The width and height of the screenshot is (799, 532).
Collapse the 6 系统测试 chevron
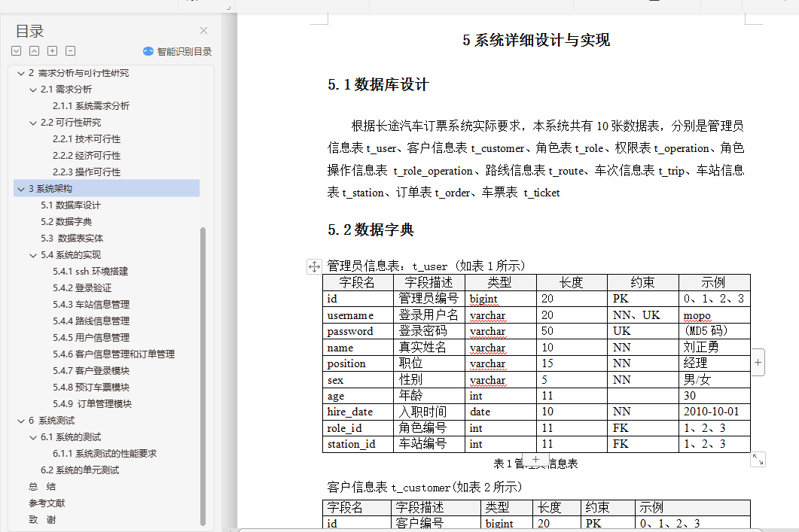(21, 421)
